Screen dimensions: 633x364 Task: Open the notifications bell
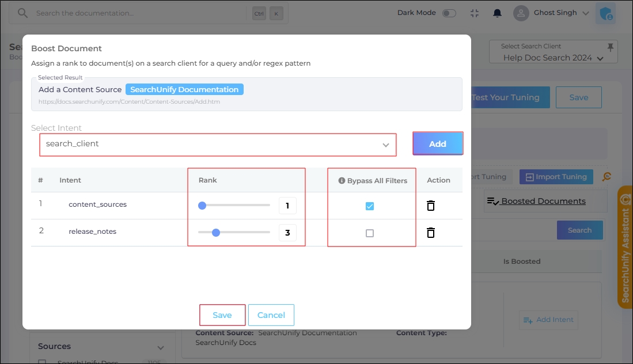click(x=496, y=13)
